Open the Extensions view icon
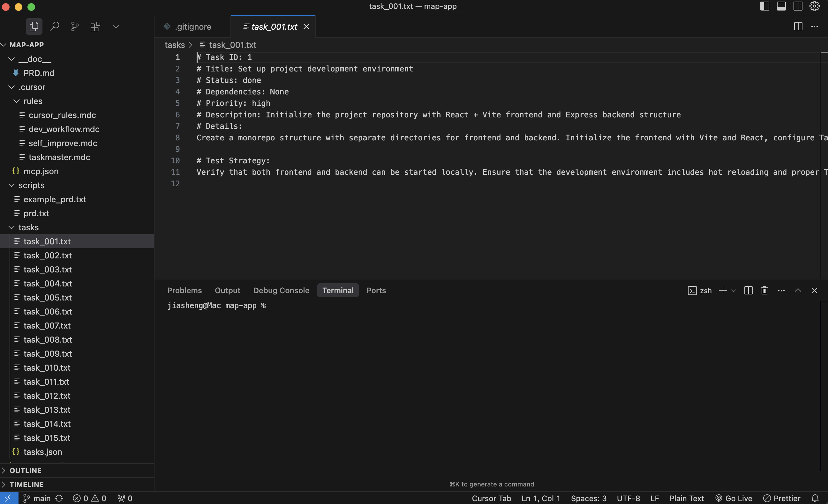 (95, 26)
